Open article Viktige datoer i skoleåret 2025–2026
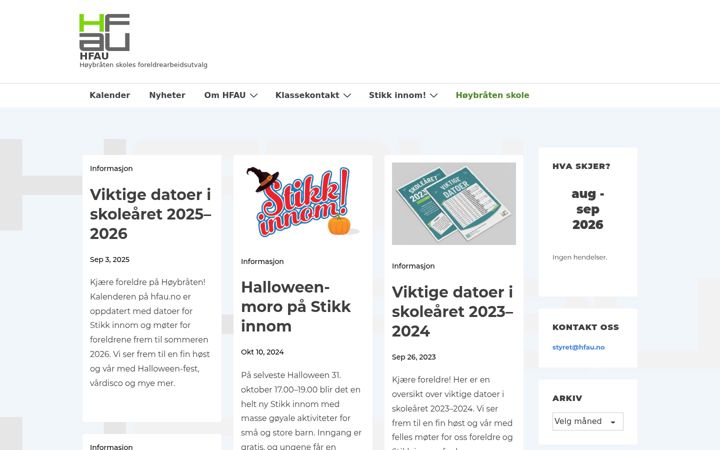Screen dimensions: 720x450 151,214
